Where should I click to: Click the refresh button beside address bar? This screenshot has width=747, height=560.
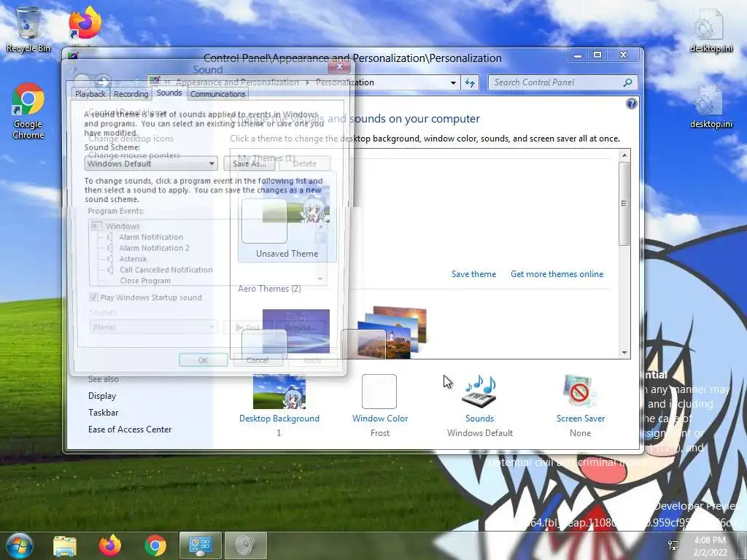(x=471, y=82)
